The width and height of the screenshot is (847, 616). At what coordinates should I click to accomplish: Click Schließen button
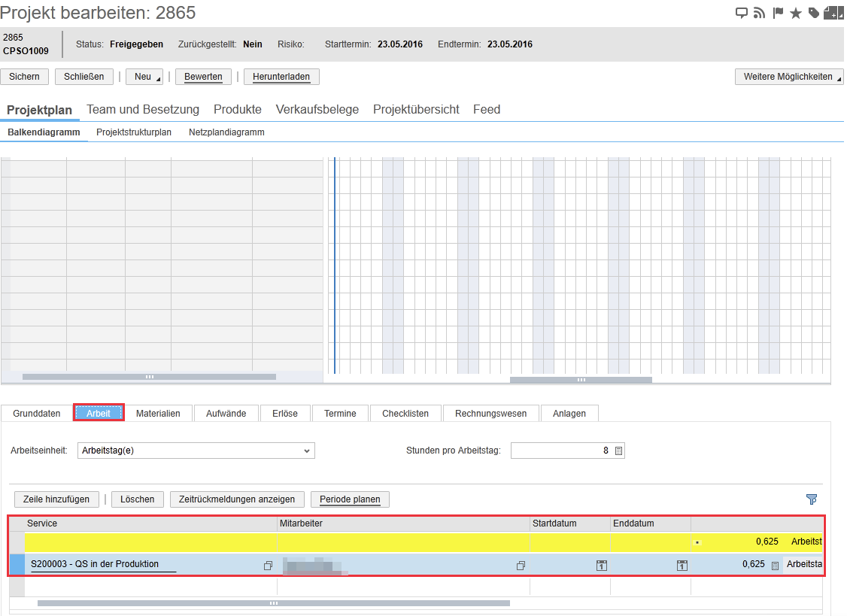pyautogui.click(x=84, y=77)
